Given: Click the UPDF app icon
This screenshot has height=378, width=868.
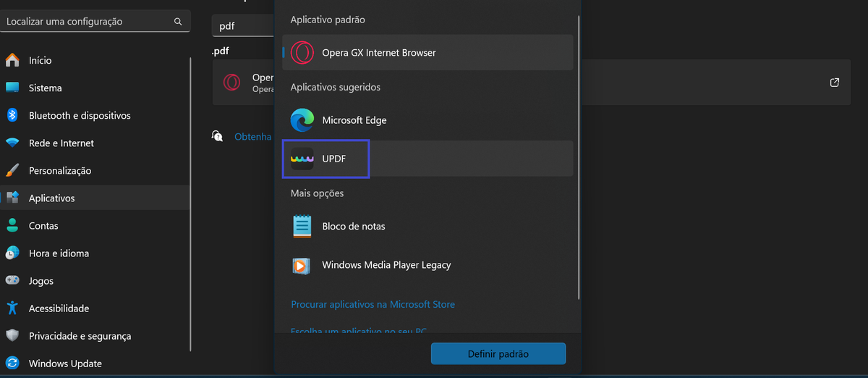Looking at the screenshot, I should (x=302, y=159).
